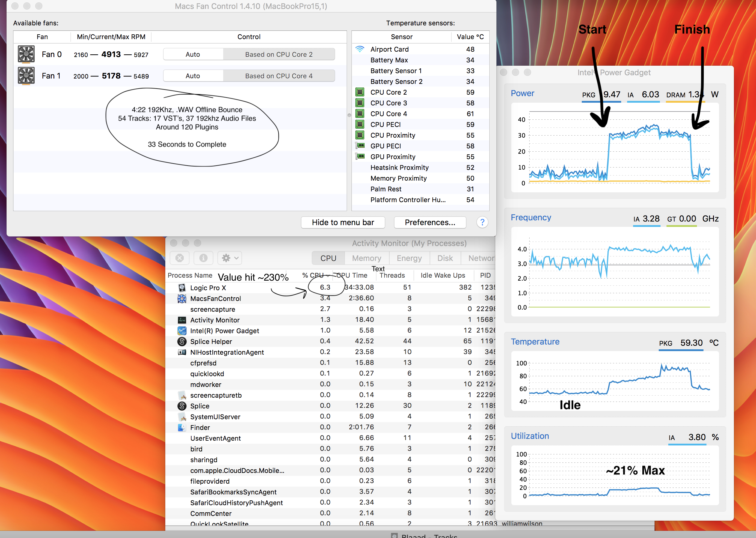Screen dimensions: 756x538
Task: Select the screencapture process row
Action: click(330, 309)
